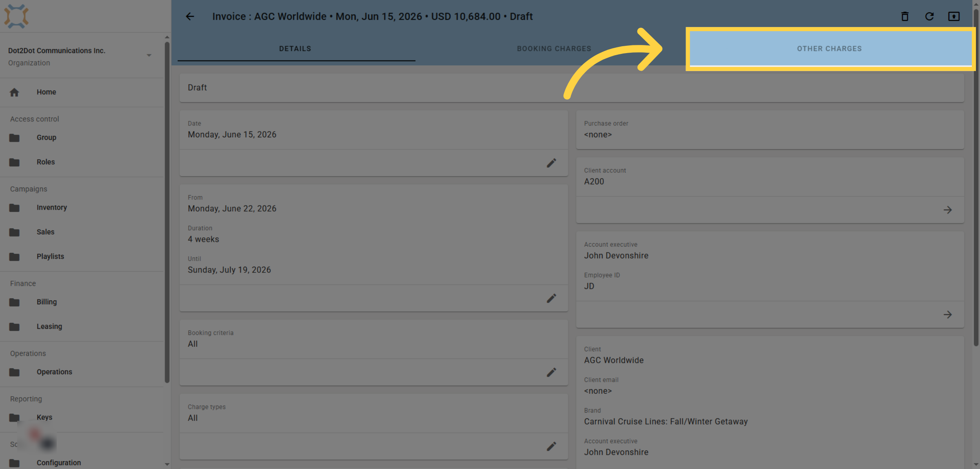Click 'Sunday, July 19, 2026' Until value
The height and width of the screenshot is (469, 980).
coord(229,270)
